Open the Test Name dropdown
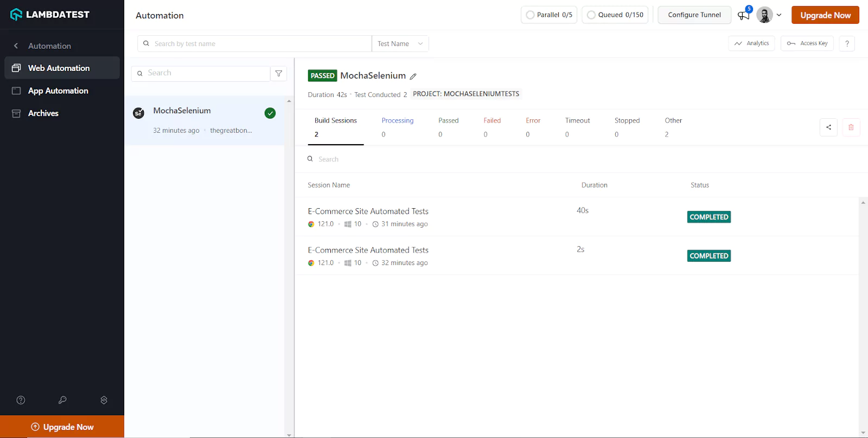Viewport: 868px width, 438px height. click(400, 43)
